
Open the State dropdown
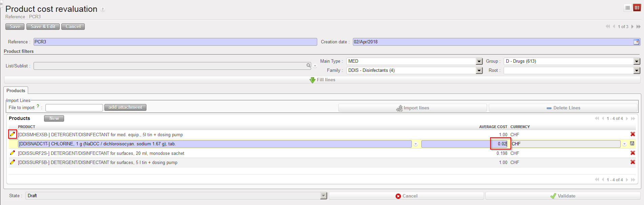(x=323, y=196)
